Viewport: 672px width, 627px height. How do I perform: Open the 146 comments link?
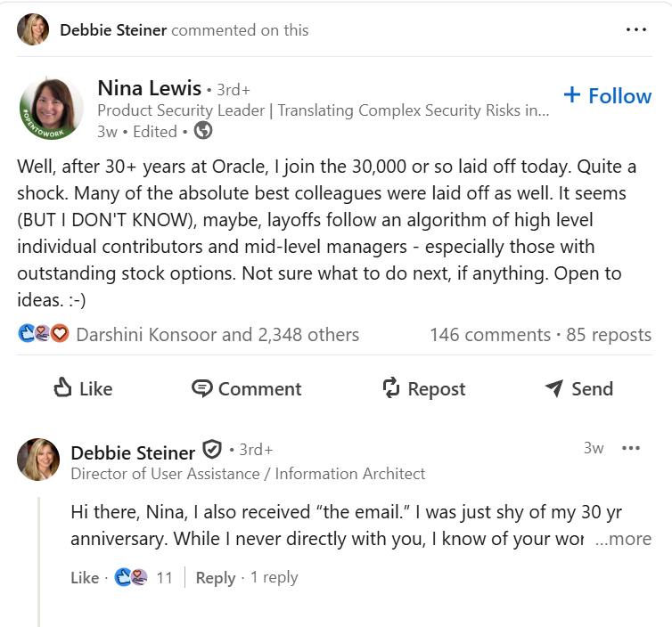tap(489, 335)
